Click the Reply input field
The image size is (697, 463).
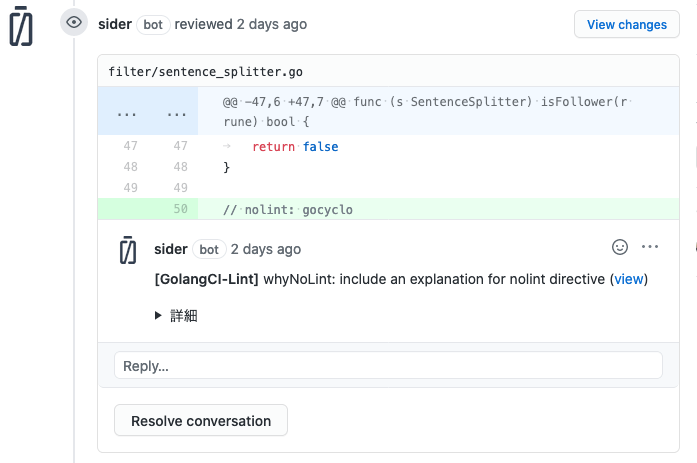point(388,366)
